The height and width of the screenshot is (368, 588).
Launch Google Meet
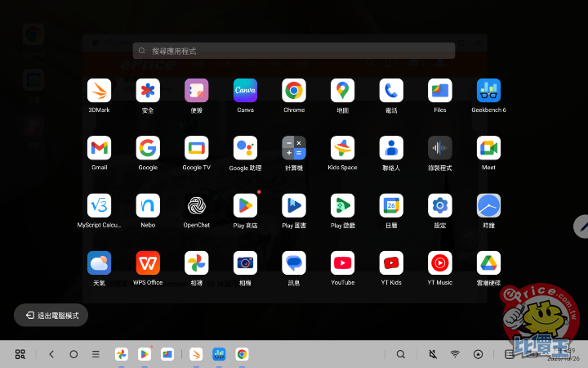[488, 148]
